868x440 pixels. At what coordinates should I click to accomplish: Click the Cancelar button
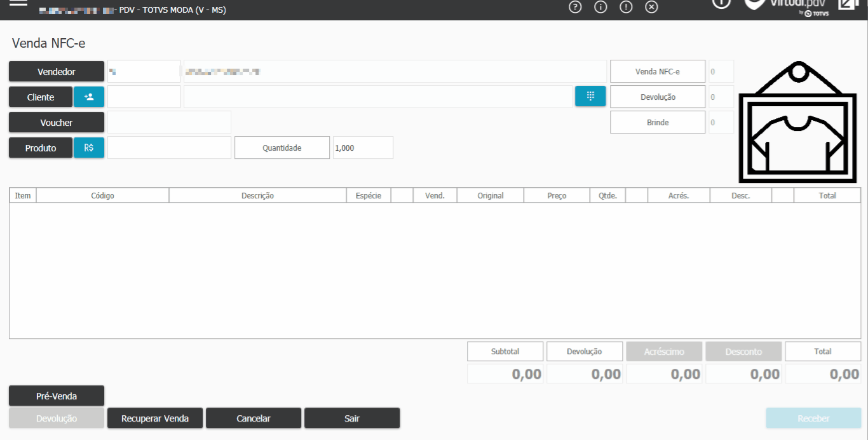(x=254, y=418)
